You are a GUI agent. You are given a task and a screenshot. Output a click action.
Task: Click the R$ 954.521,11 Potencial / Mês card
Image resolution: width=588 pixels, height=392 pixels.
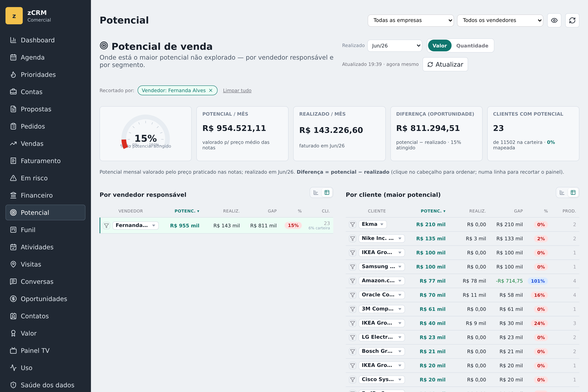242,134
